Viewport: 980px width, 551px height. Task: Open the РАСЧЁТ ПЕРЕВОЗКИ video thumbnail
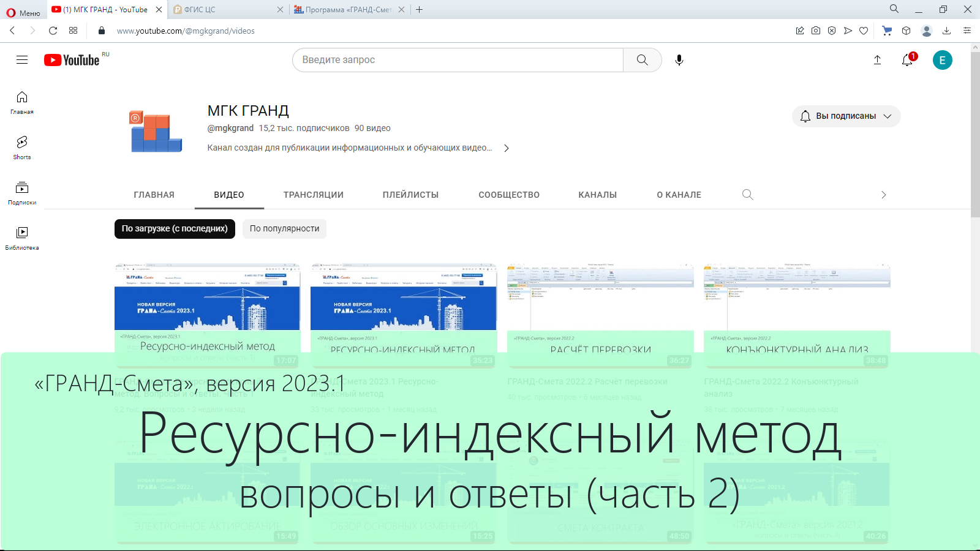600,316
